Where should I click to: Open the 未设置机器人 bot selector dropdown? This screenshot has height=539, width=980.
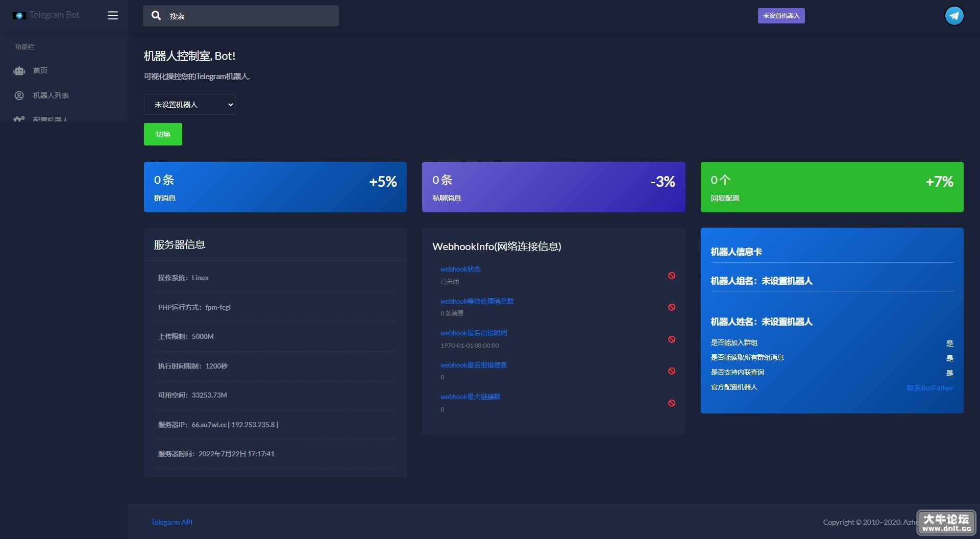coord(190,105)
